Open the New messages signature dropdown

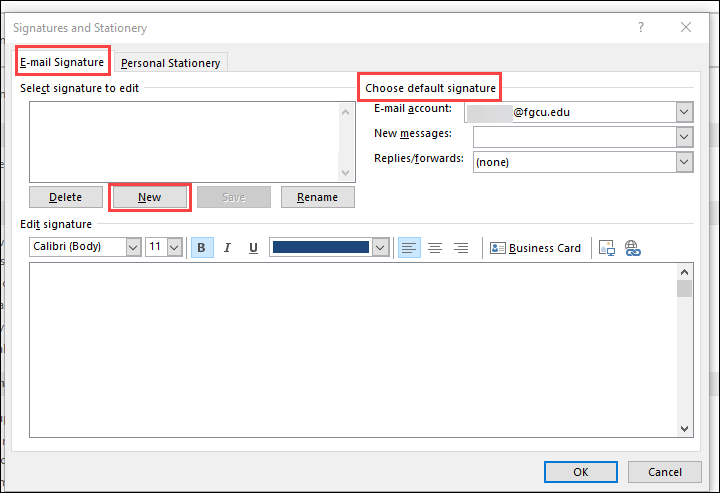684,136
